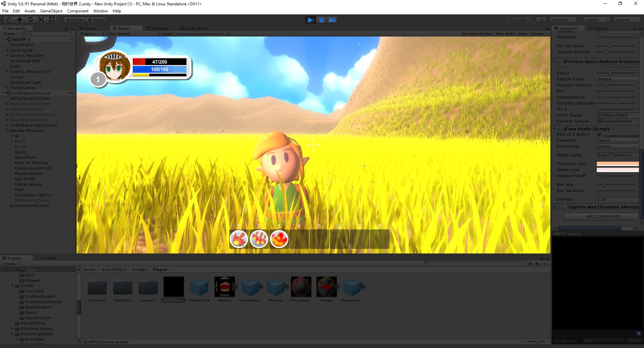Select the Minimap prefab asset

275,287
